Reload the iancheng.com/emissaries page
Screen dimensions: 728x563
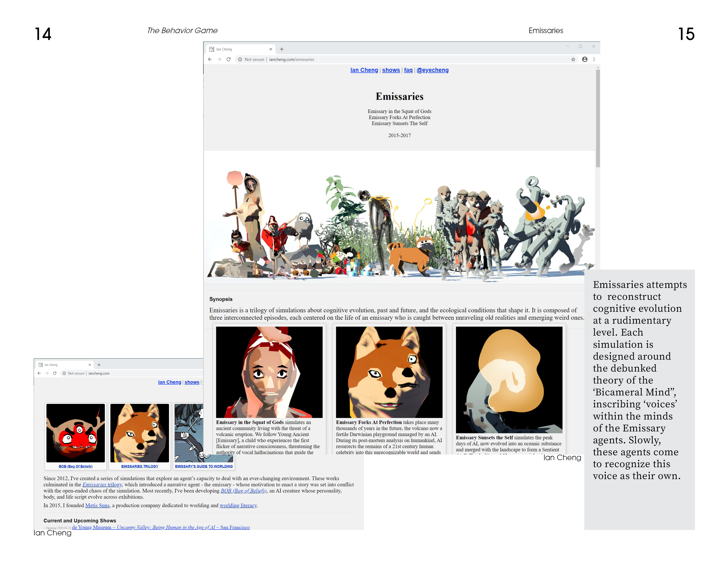(x=228, y=59)
